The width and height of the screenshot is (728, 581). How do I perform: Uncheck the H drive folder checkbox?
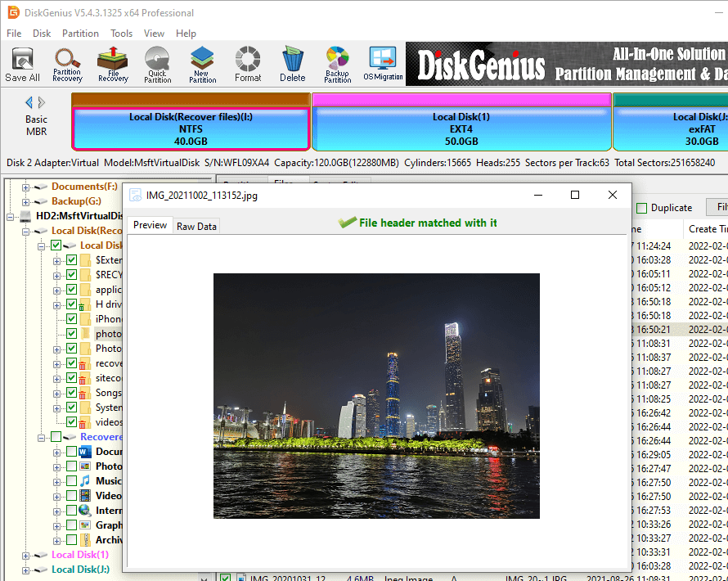coord(72,304)
